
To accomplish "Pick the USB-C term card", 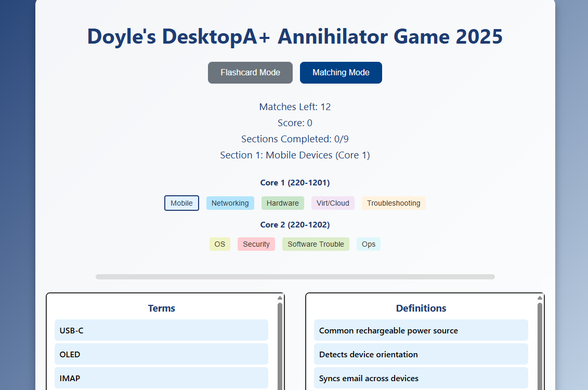I will point(161,330).
